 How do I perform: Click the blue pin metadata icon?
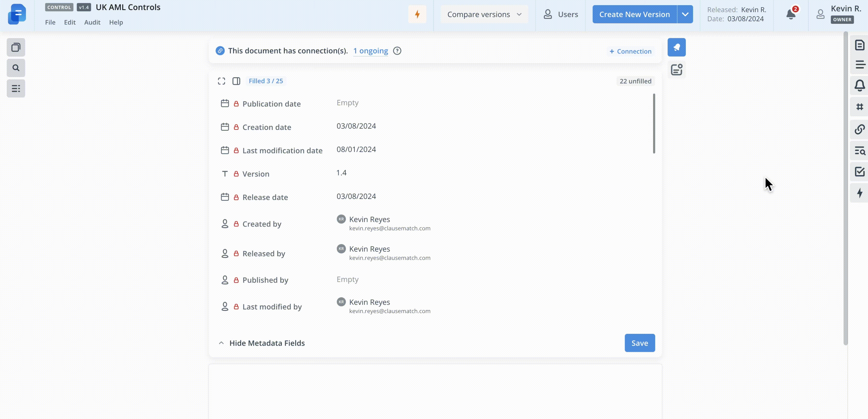[676, 48]
